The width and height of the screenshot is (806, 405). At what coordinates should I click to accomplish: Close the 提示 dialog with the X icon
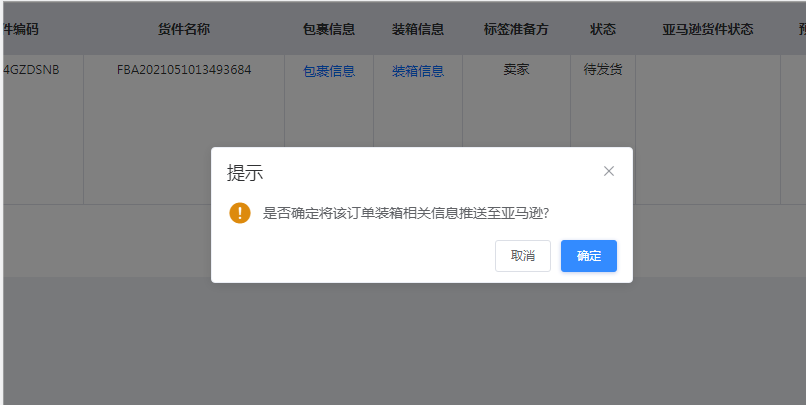pyautogui.click(x=608, y=171)
